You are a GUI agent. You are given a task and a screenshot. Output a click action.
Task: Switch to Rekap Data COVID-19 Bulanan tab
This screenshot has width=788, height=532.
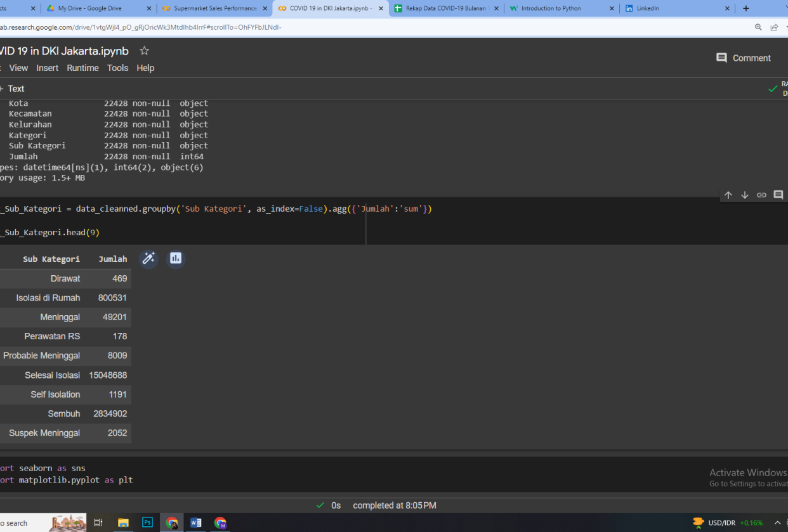[x=446, y=8]
